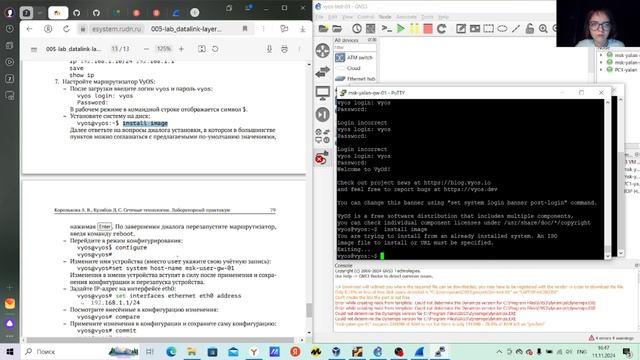Stop all nodes with red square button

coord(427,29)
